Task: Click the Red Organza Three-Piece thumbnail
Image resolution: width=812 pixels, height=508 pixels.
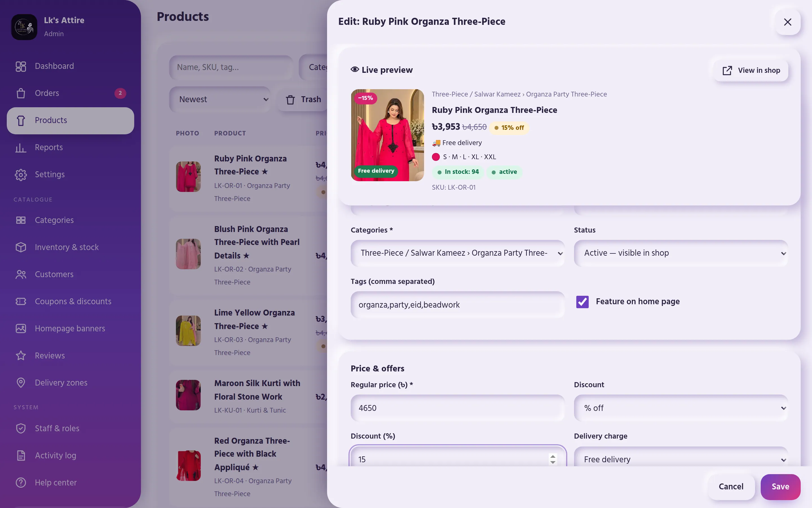Action: (x=188, y=466)
